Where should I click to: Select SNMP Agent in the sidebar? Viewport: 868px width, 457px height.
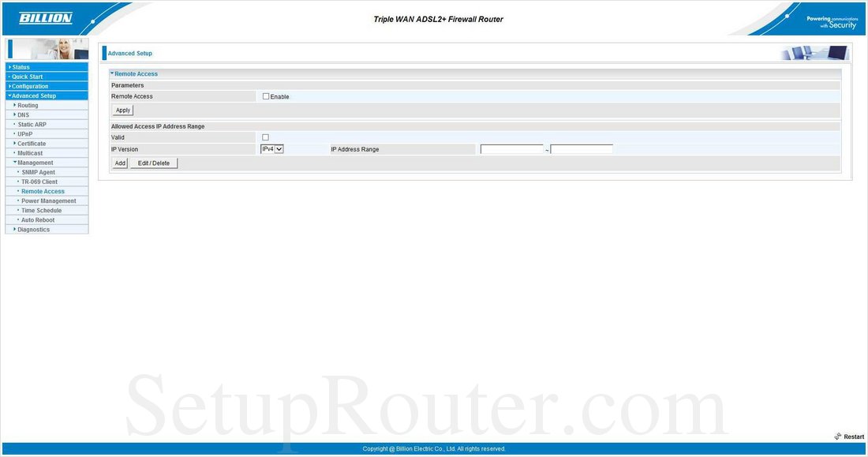pos(40,171)
